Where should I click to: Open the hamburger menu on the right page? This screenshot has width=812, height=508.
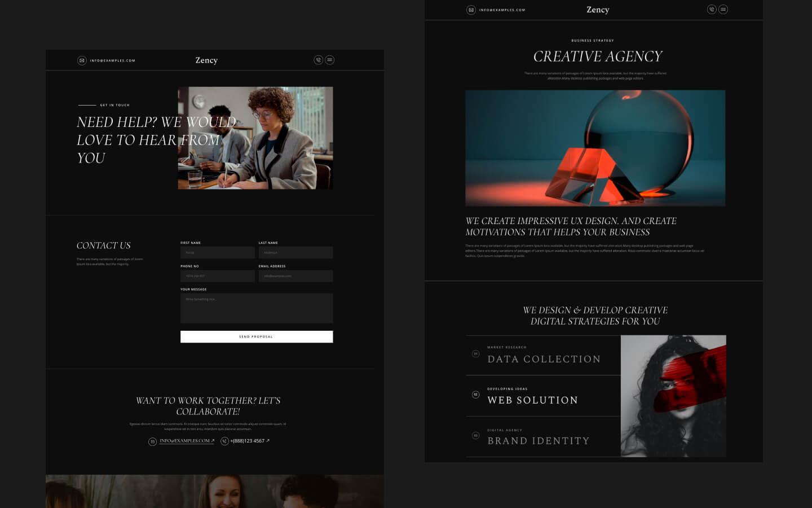[x=723, y=9]
